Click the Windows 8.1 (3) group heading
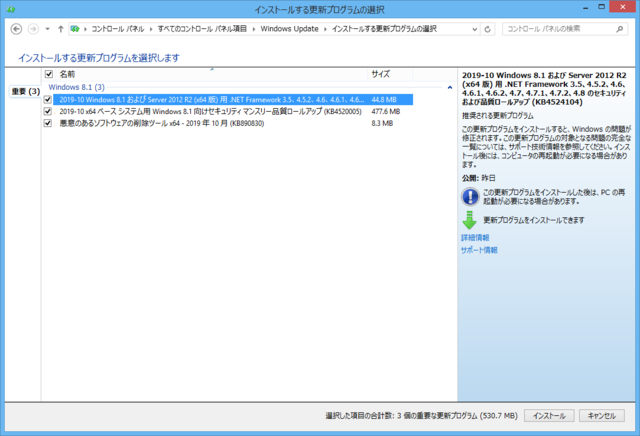Image resolution: width=640 pixels, height=436 pixels. tap(76, 87)
